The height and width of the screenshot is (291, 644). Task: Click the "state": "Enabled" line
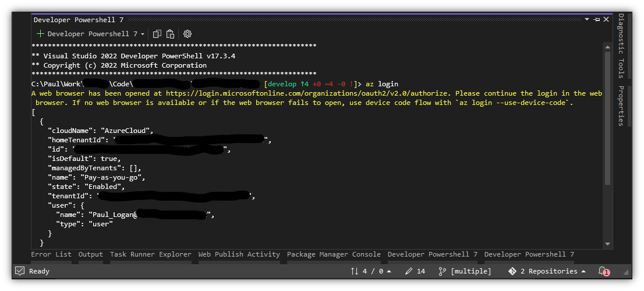click(86, 187)
